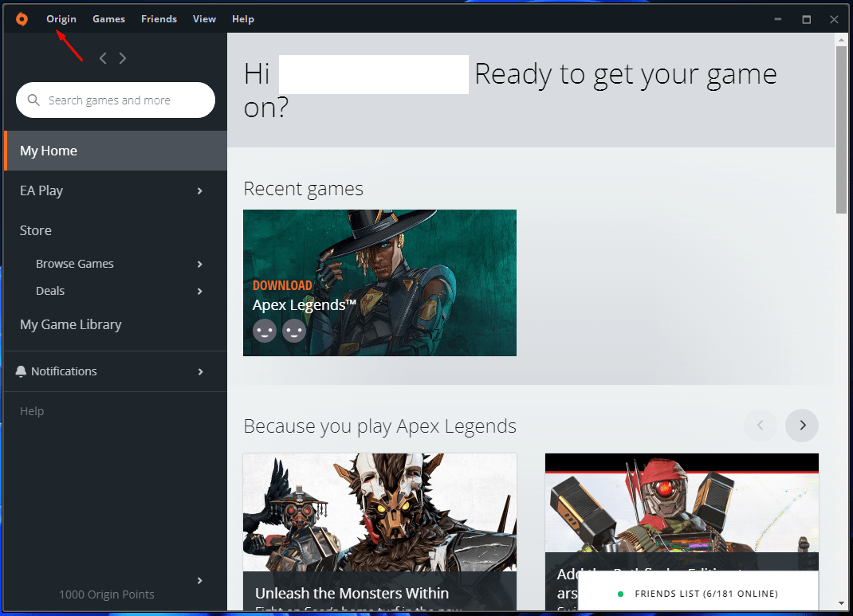Open Notifications in the sidebar

point(64,371)
